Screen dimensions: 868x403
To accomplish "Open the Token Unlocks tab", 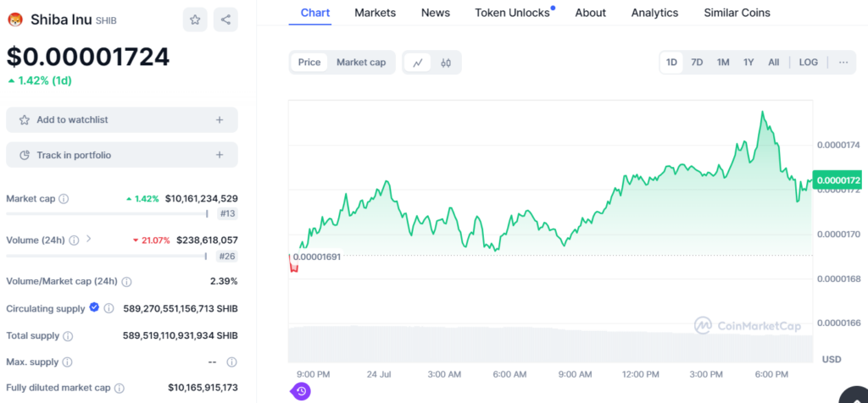I will pos(512,13).
